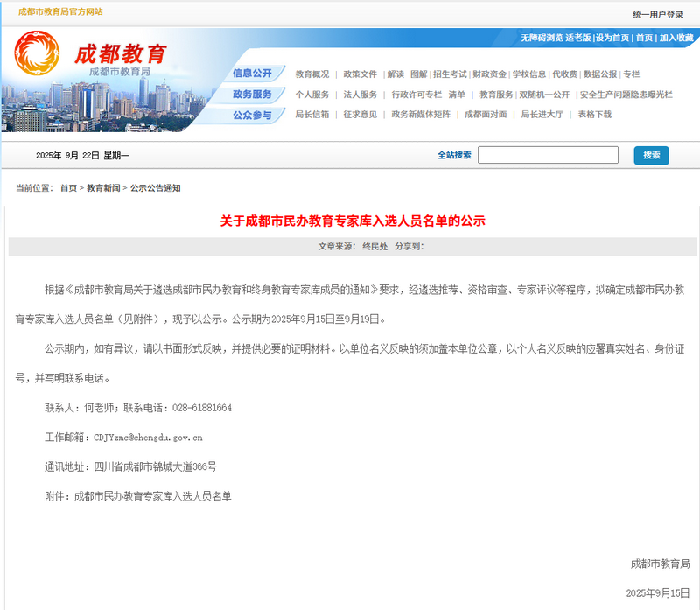Open 政策文件 menu item
700x610 pixels.
point(360,74)
